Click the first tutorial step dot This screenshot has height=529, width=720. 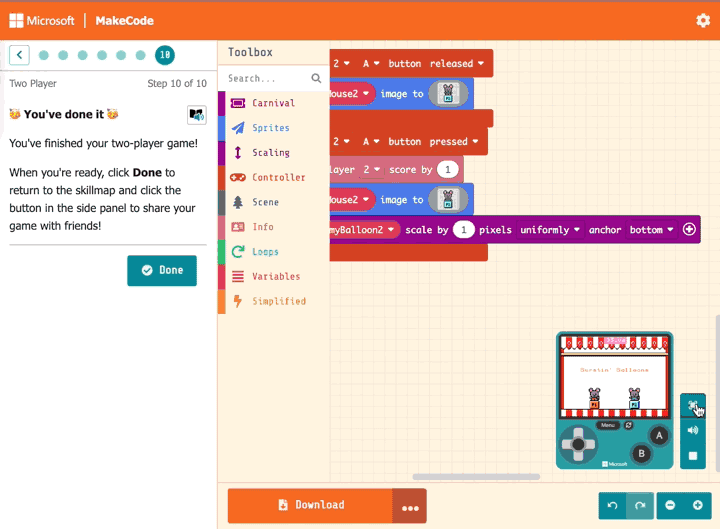click(x=44, y=55)
